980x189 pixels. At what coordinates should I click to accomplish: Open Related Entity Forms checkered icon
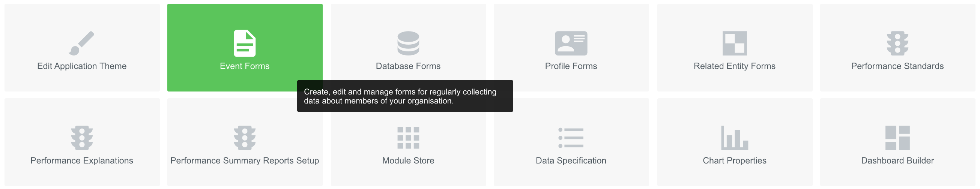pos(735,43)
